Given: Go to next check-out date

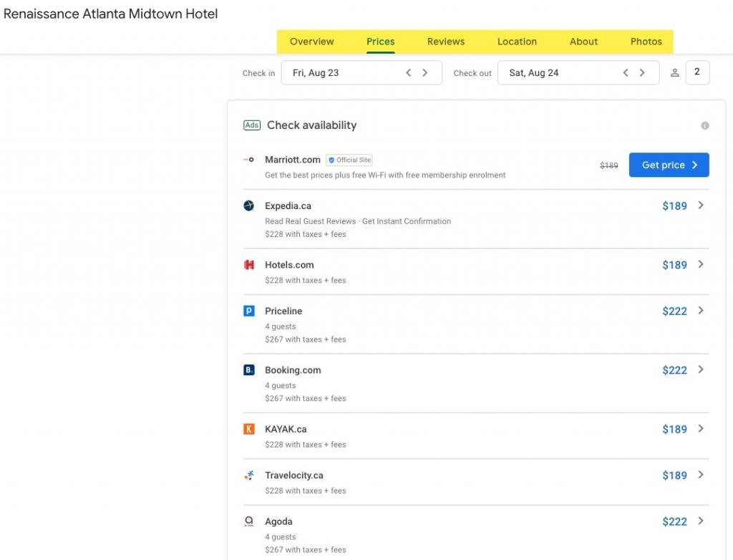Looking at the screenshot, I should (642, 72).
